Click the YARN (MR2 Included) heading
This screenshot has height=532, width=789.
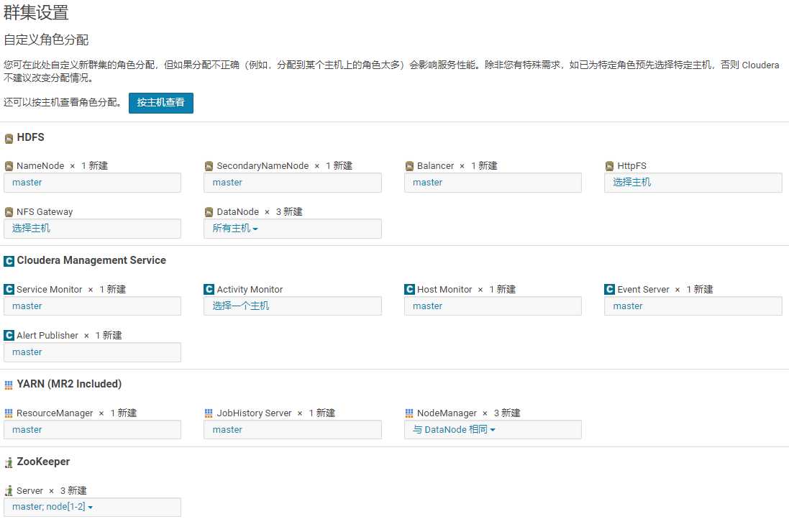click(x=70, y=384)
